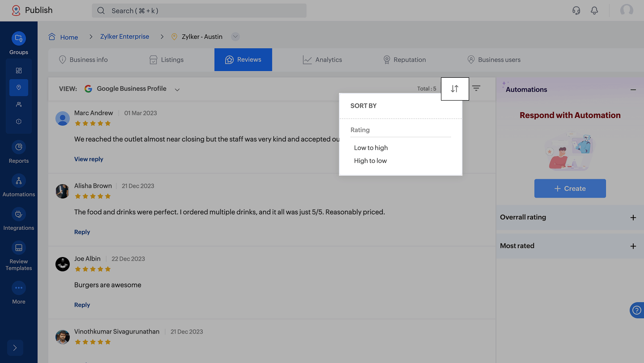Click Alisha Brown's profile photo
Image resolution: width=644 pixels, height=363 pixels.
pos(63,191)
